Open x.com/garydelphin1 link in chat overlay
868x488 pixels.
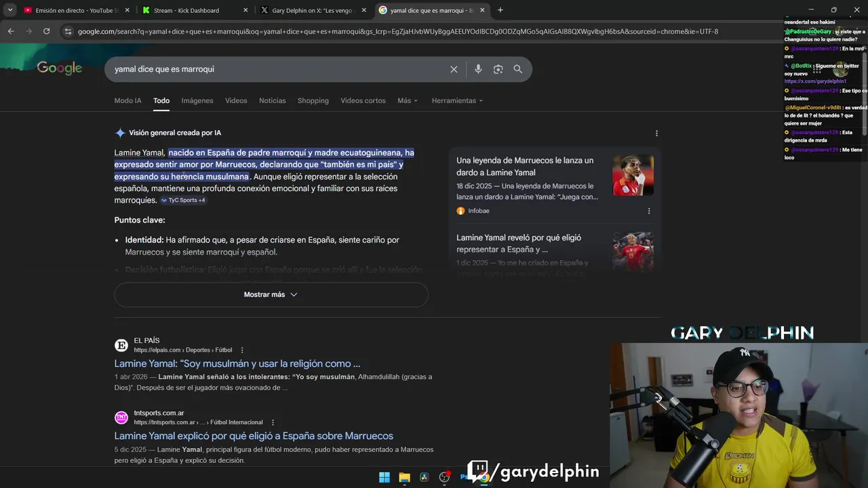pyautogui.click(x=815, y=81)
